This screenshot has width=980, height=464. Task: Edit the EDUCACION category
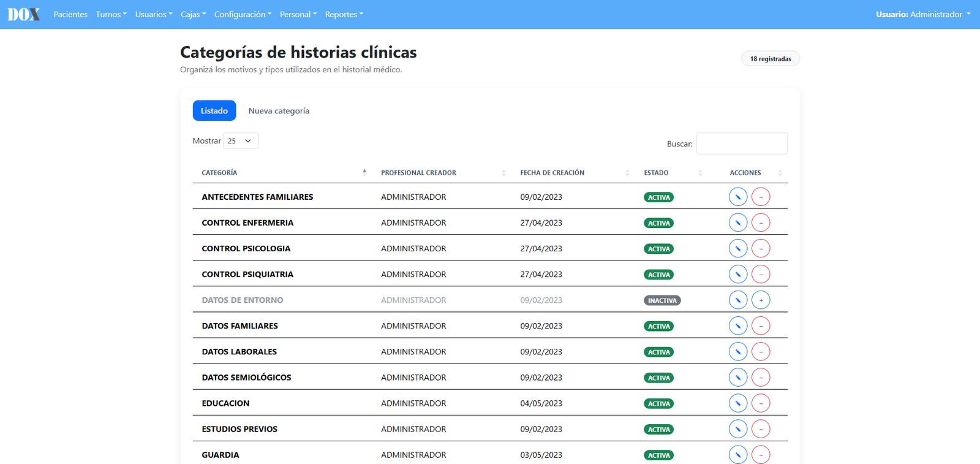738,403
